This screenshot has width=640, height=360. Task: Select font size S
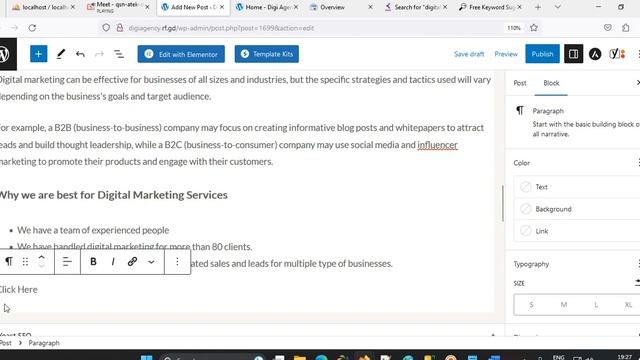tap(531, 304)
